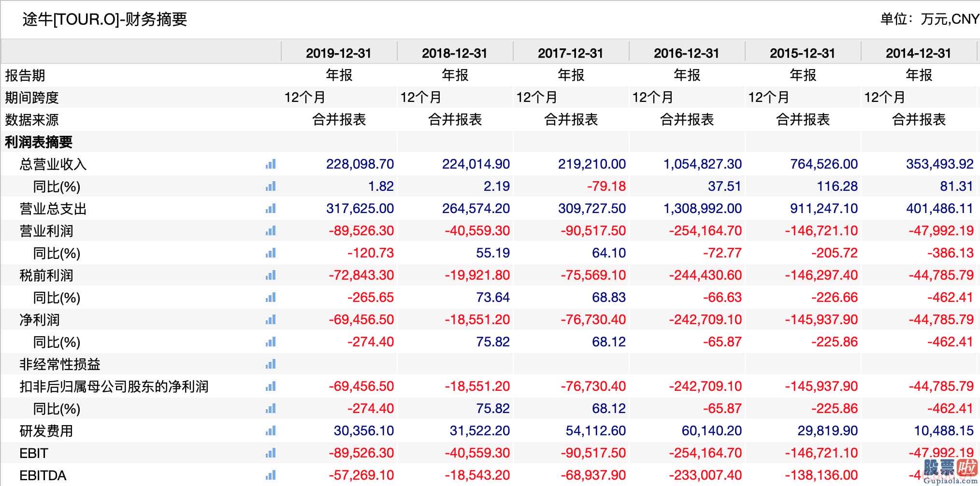Image resolution: width=980 pixels, height=486 pixels.
Task: Click 12个月 under the 2017-12-31 column
Action: [x=536, y=98]
